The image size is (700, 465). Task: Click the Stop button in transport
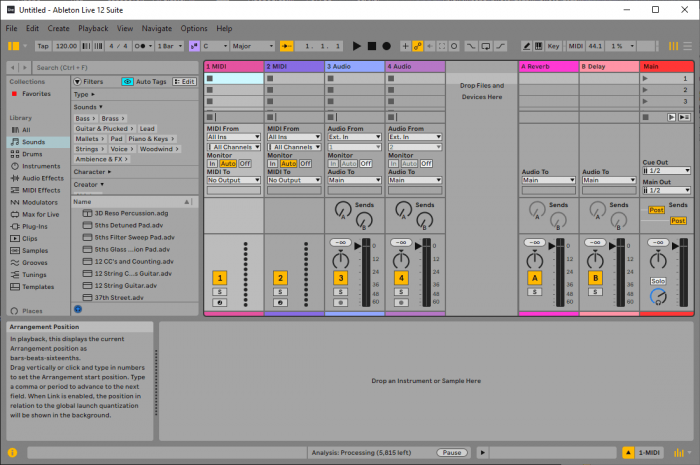point(372,46)
